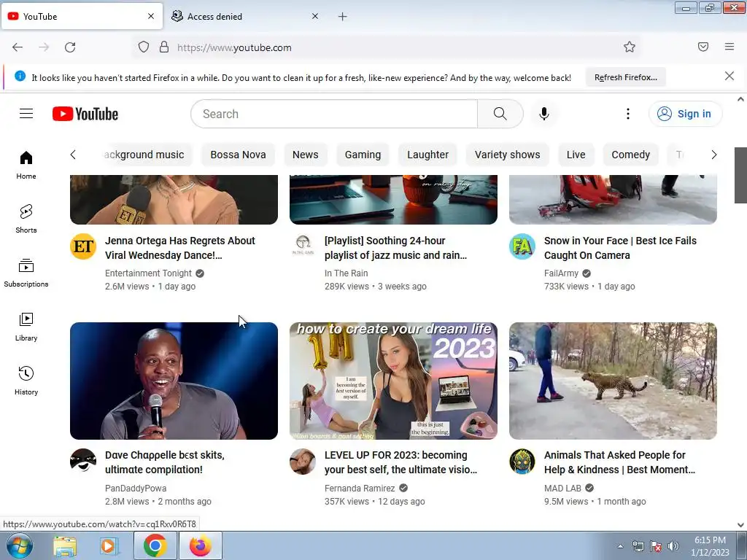Open In The Rain channel avatar

tap(303, 245)
